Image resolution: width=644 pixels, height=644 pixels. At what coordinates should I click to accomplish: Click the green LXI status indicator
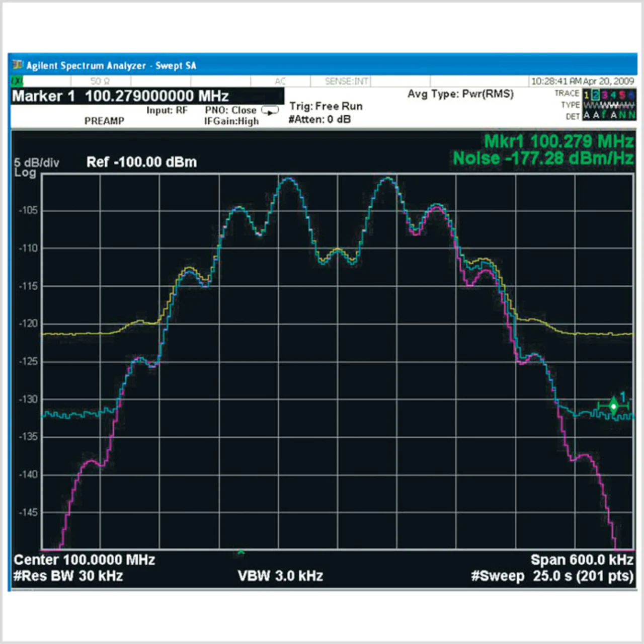tap(17, 81)
